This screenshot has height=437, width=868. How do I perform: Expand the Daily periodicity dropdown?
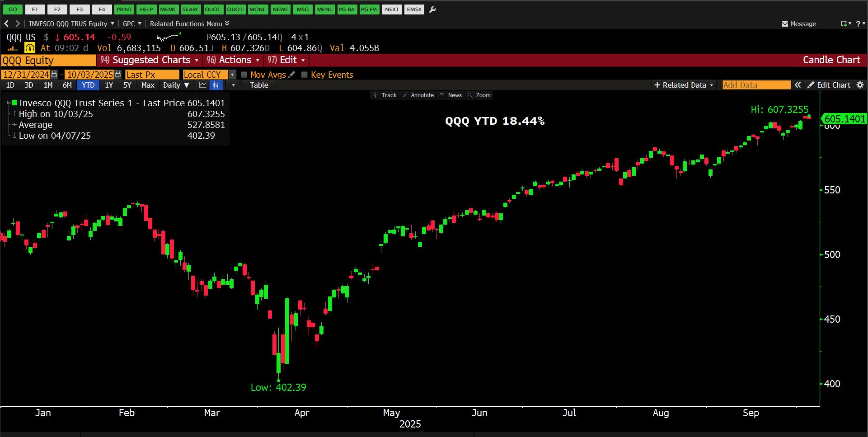pos(176,85)
